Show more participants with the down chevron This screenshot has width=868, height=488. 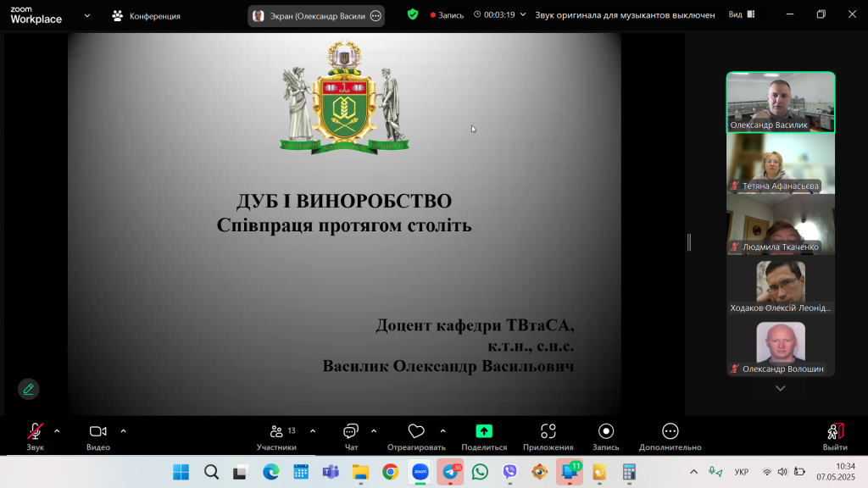(781, 388)
